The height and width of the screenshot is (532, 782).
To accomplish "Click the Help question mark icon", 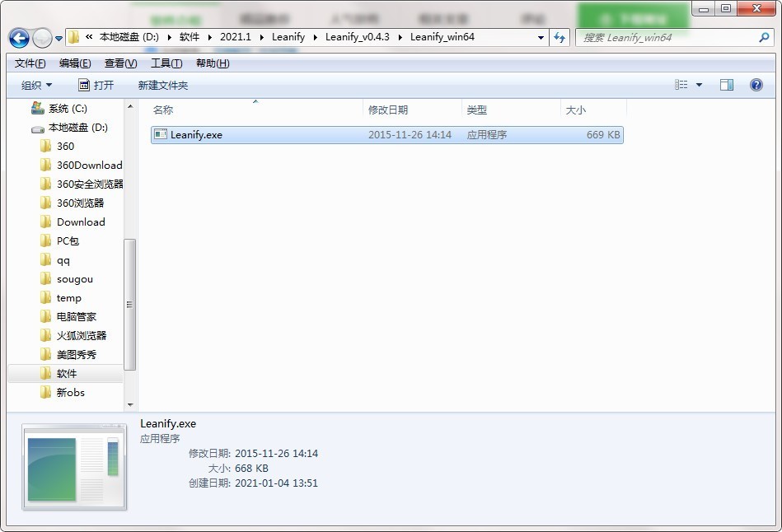I will coord(756,85).
